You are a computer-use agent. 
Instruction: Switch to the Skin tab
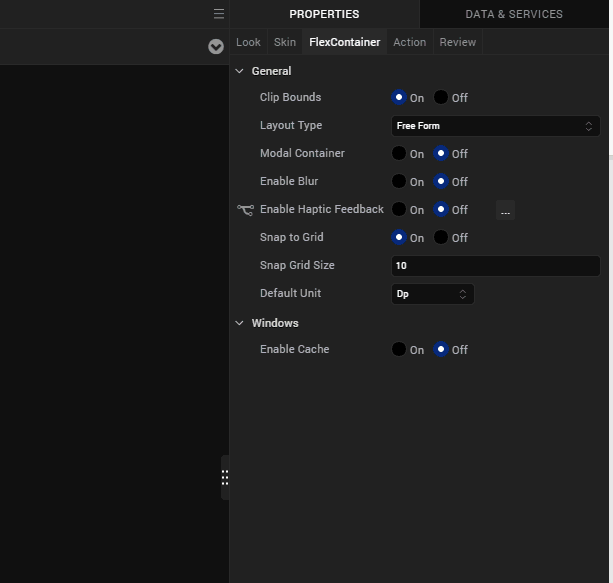click(285, 42)
